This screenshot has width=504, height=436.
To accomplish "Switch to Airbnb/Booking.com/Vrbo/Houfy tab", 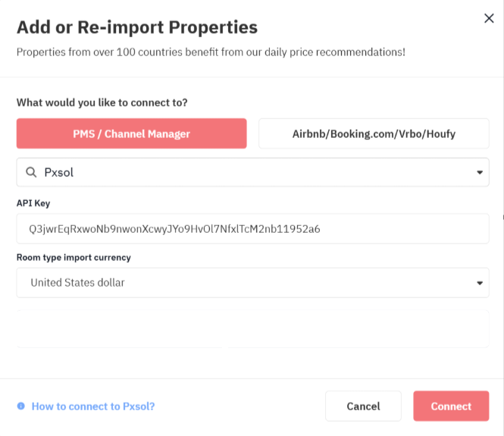I will point(374,133).
